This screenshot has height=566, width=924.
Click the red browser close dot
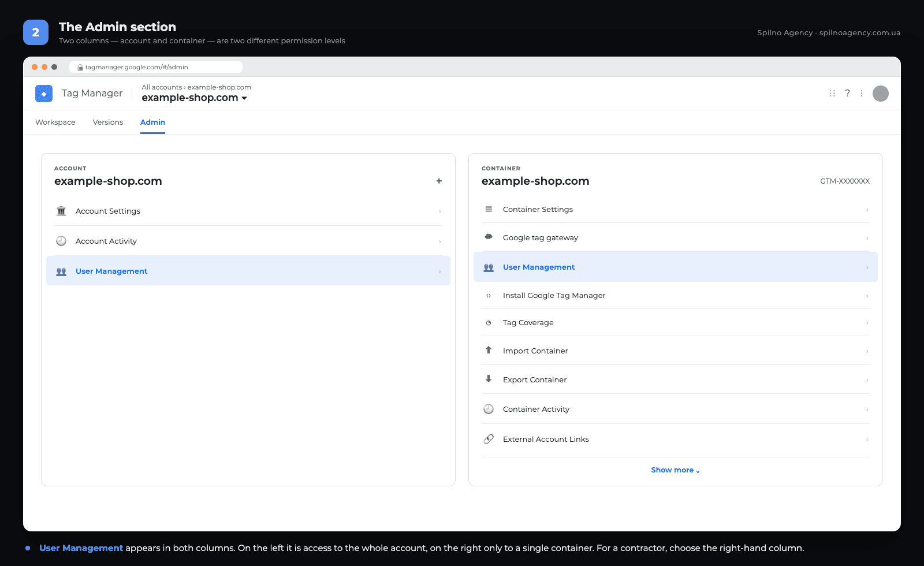[x=35, y=67]
